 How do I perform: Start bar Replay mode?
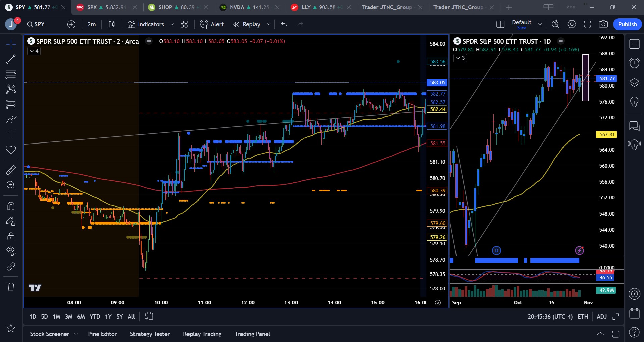(x=247, y=24)
